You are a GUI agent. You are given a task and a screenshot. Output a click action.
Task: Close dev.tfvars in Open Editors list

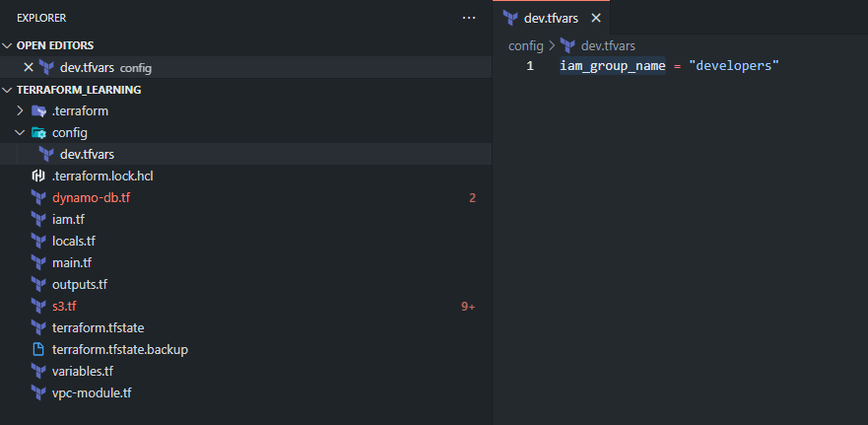point(29,68)
